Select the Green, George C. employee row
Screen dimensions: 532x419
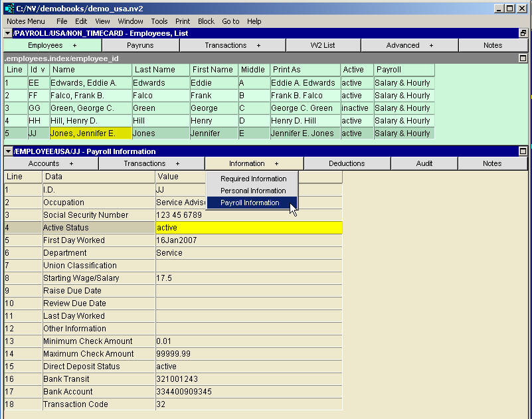[82, 108]
